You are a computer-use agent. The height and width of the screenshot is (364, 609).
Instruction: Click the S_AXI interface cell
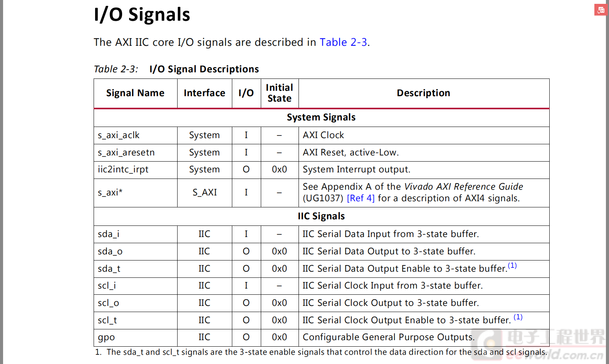pos(205,192)
